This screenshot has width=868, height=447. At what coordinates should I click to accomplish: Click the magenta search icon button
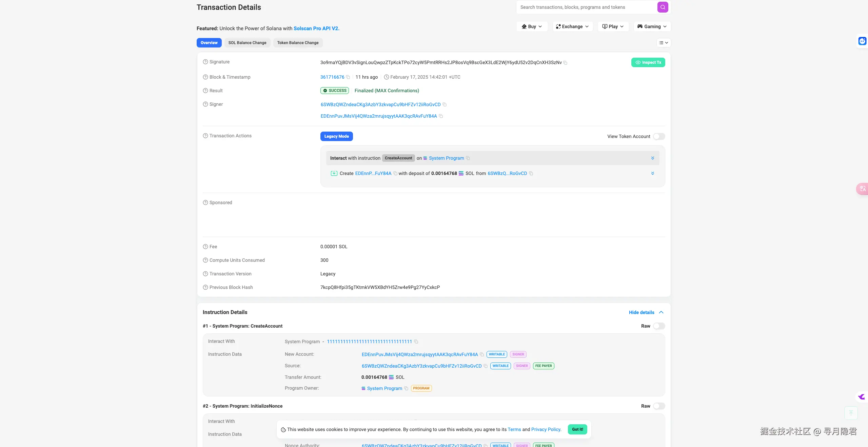663,7
